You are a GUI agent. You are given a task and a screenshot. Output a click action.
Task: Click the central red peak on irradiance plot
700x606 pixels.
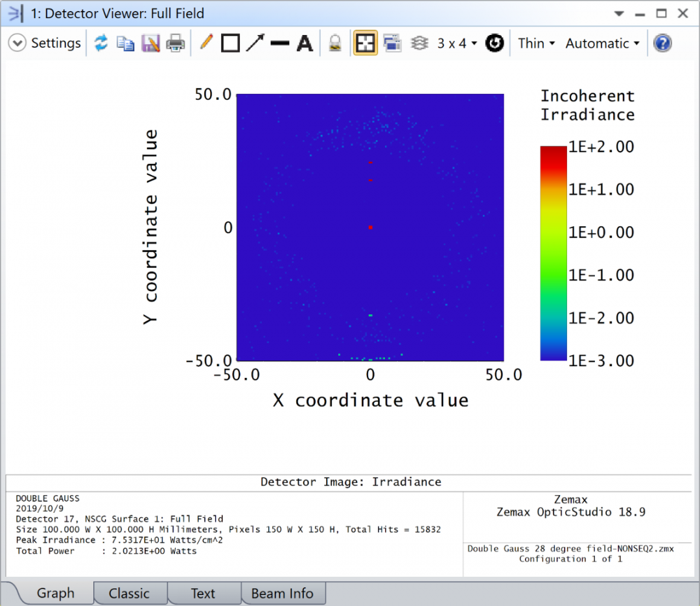coord(371,227)
